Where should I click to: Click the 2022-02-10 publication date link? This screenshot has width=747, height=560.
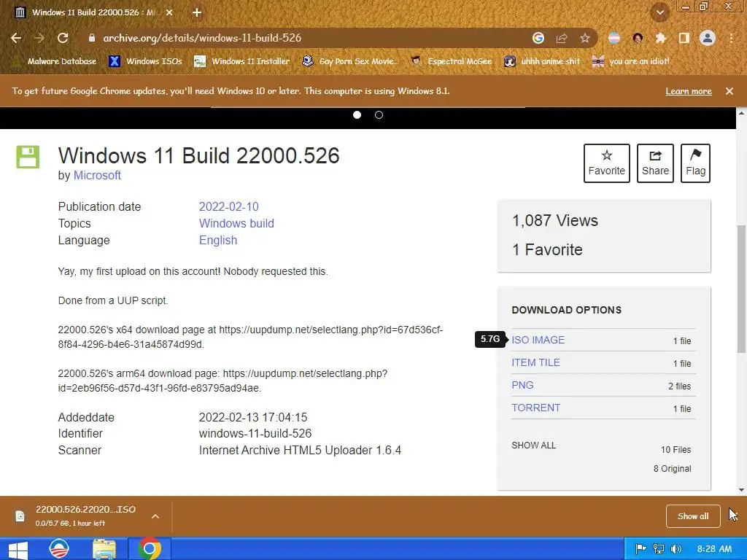pyautogui.click(x=228, y=206)
